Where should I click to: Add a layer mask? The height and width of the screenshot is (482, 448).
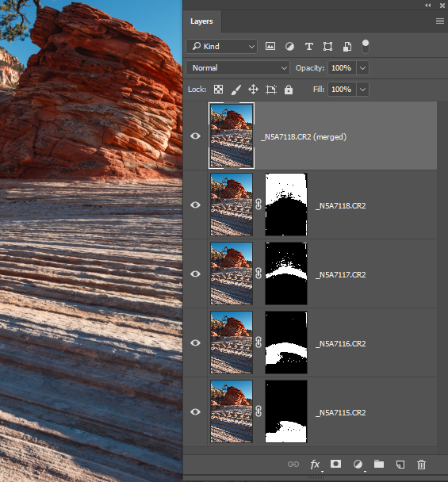tap(335, 464)
